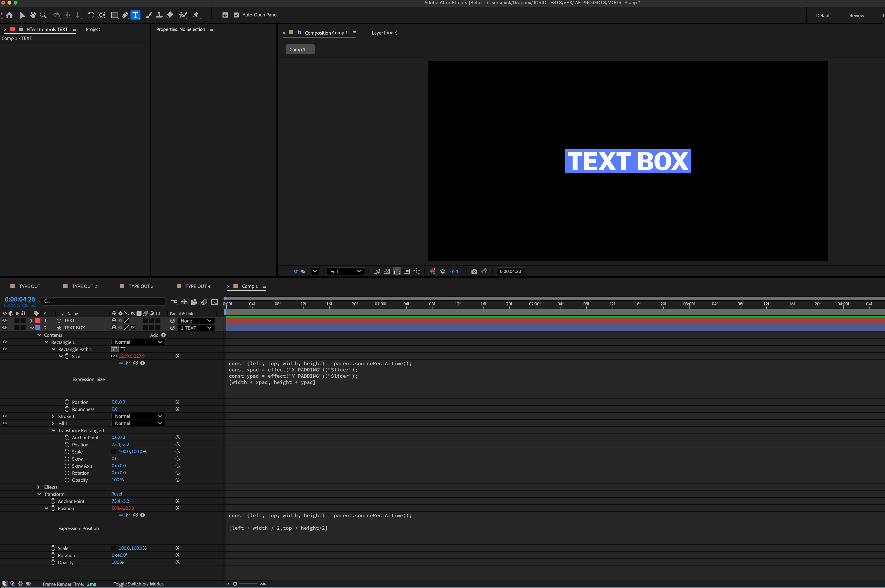Click the Zoom magnifier tool
Viewport: 885px width, 588px height.
tap(43, 15)
